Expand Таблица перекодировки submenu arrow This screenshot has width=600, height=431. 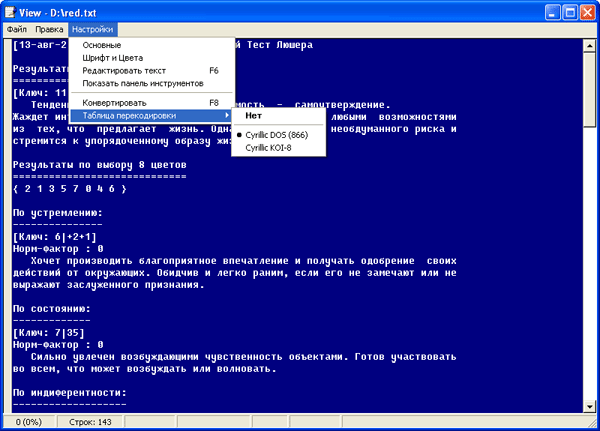pyautogui.click(x=227, y=115)
